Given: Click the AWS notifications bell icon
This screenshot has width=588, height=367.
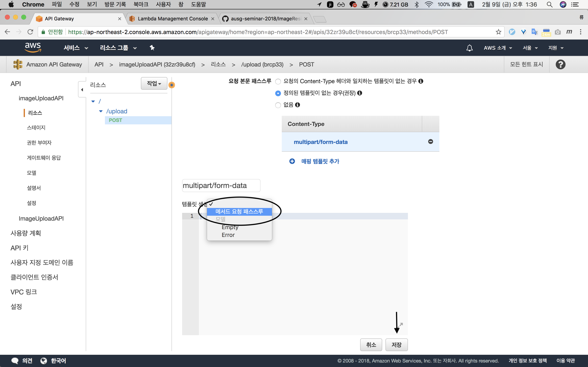Looking at the screenshot, I should [x=469, y=48].
